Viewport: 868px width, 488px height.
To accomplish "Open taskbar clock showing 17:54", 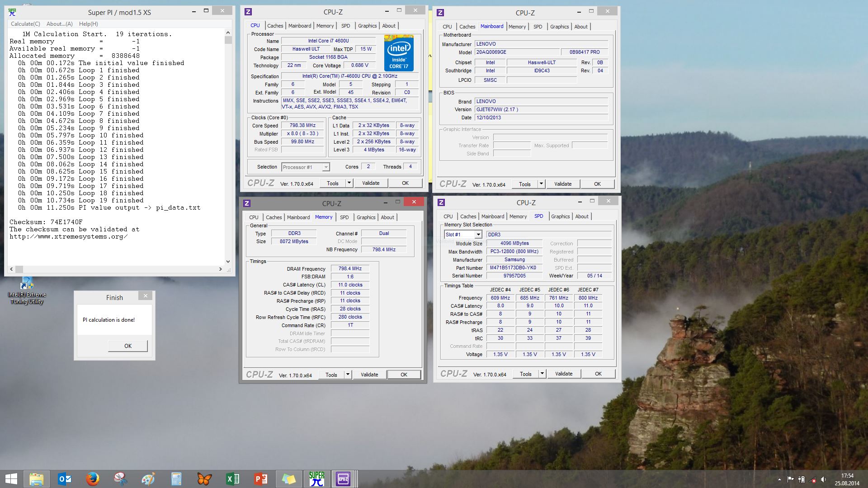I will [x=847, y=479].
